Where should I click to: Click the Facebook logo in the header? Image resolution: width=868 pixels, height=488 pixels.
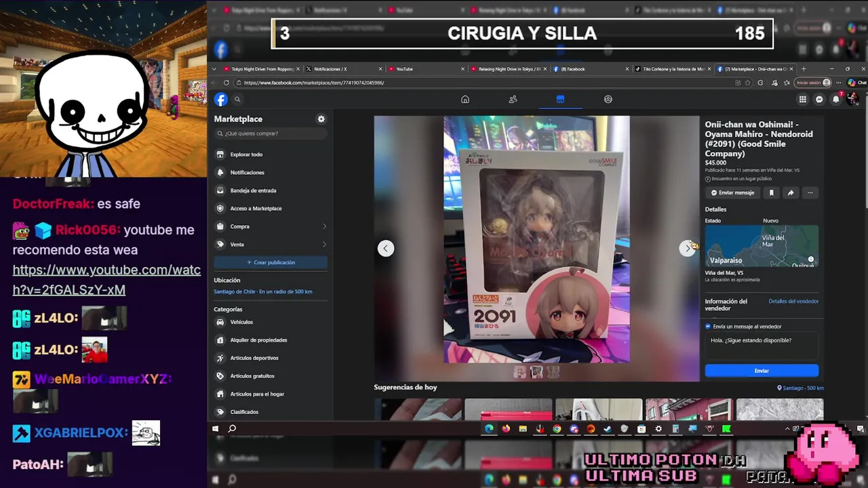click(x=220, y=100)
